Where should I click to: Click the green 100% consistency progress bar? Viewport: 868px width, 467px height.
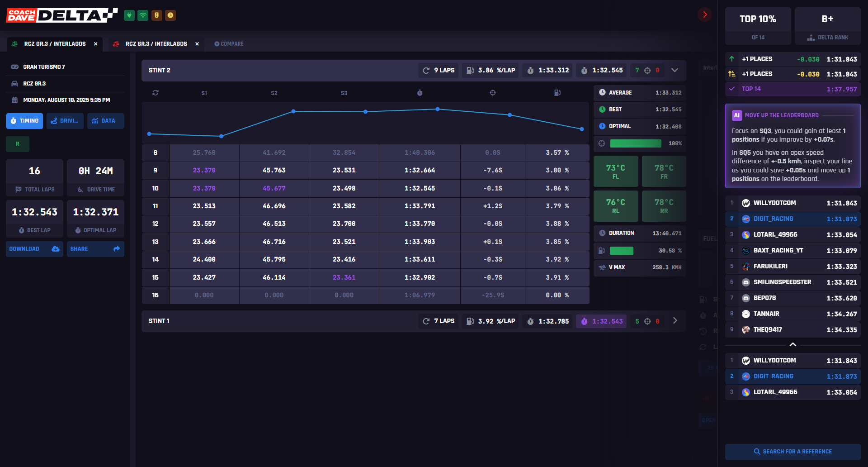636,143
